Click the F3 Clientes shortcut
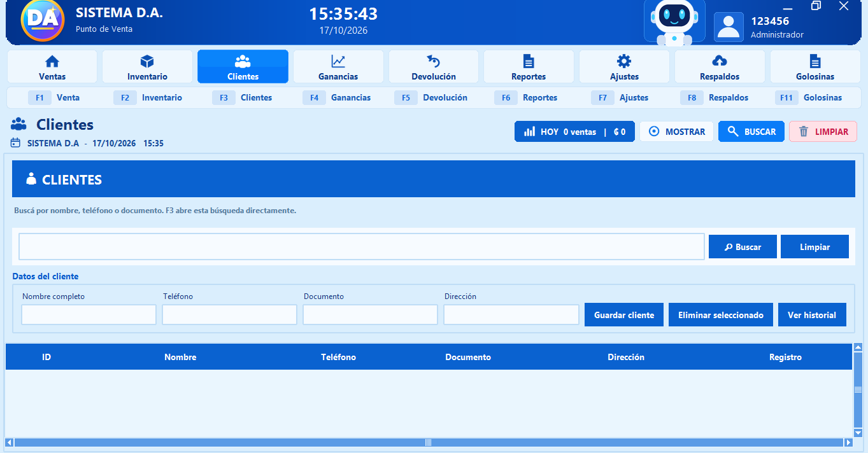 (243, 98)
